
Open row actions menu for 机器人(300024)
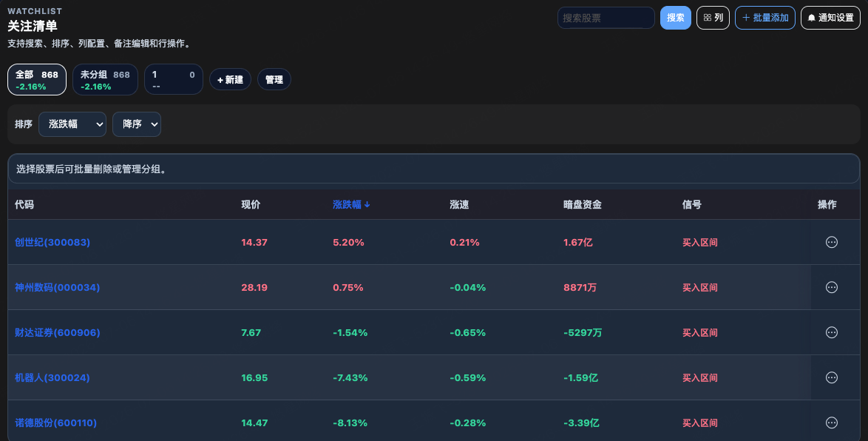point(831,377)
